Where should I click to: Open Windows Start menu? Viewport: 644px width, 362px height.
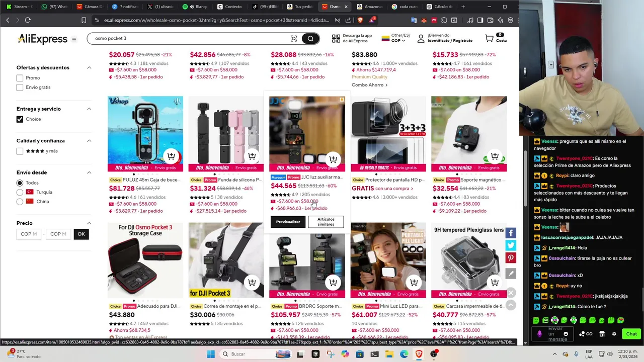pyautogui.click(x=210, y=354)
